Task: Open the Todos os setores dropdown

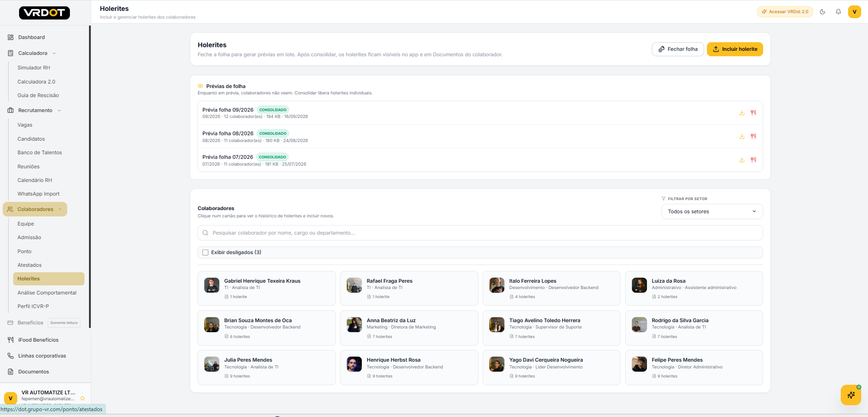Action: coord(712,211)
